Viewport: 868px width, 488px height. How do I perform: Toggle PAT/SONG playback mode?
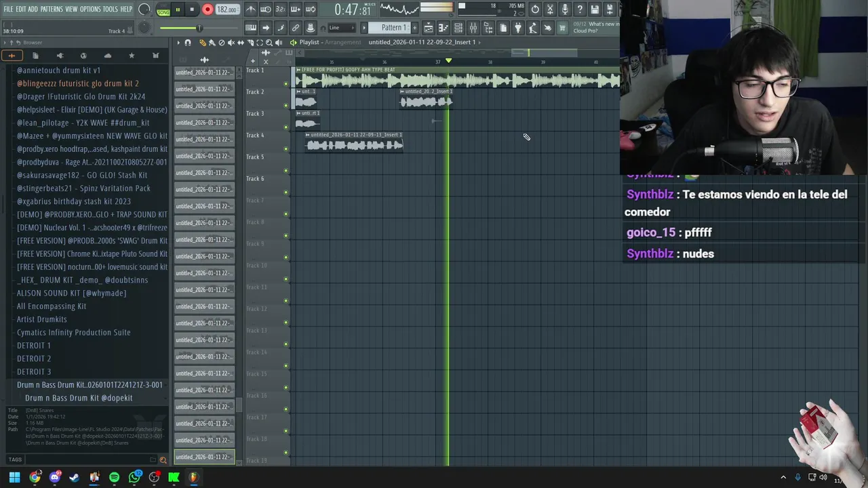[163, 10]
